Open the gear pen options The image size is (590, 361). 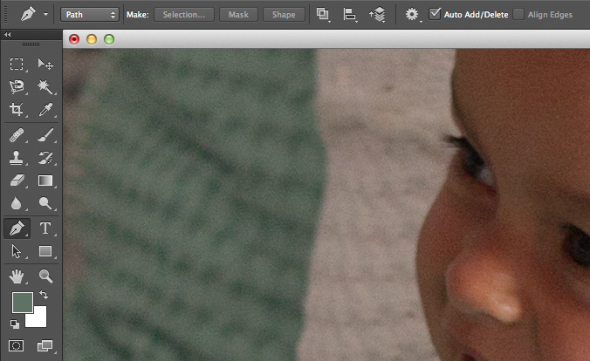coord(412,15)
